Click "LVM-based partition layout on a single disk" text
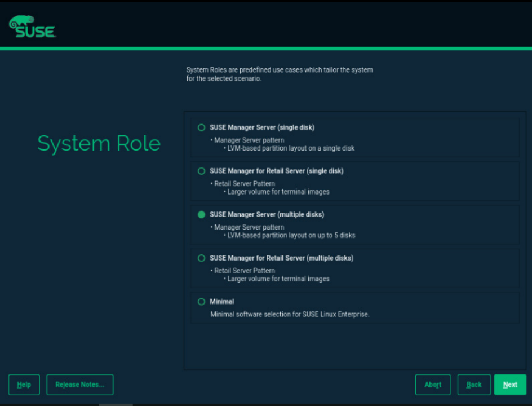The image size is (532, 406). point(291,148)
